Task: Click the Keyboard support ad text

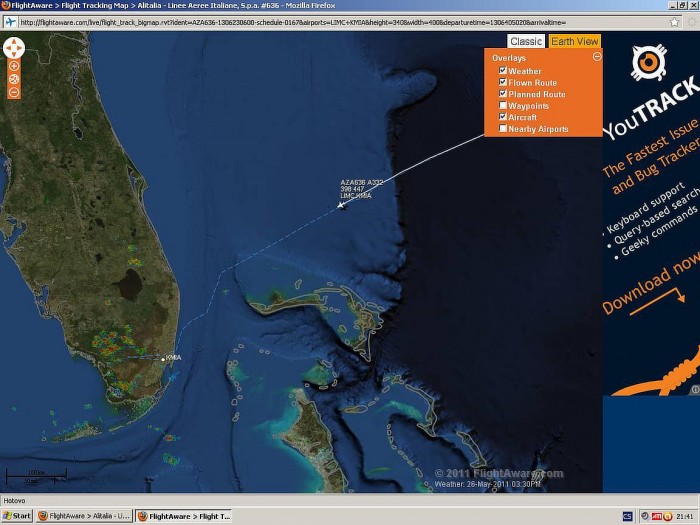Action: tap(646, 208)
